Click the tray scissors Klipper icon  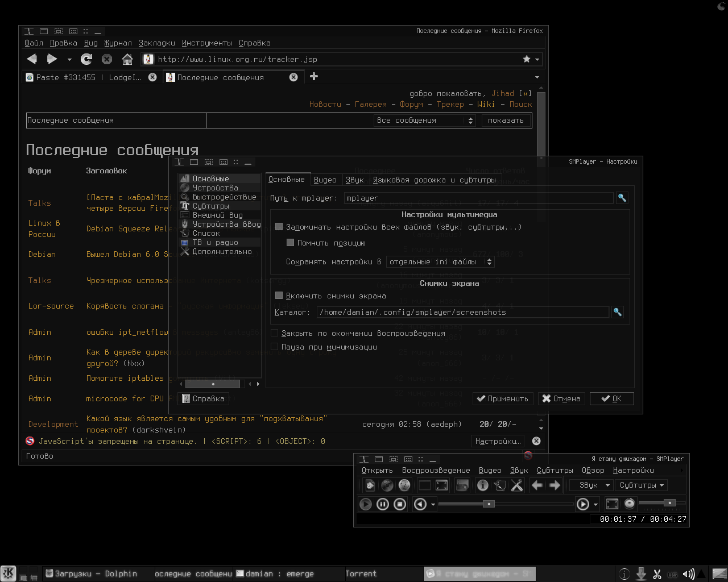[657, 574]
